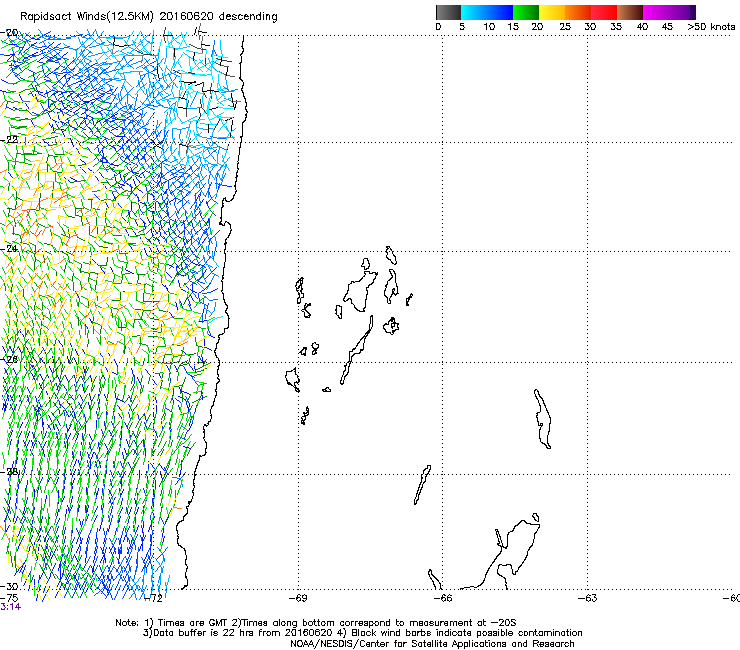The image size is (740, 650).
Task: Click the '-22' latitude axis label
Action: click(x=10, y=140)
